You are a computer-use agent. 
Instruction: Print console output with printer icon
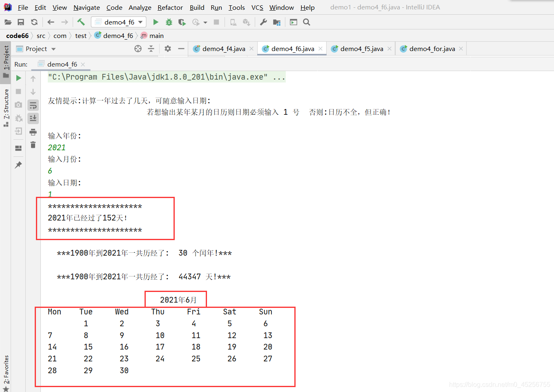33,132
